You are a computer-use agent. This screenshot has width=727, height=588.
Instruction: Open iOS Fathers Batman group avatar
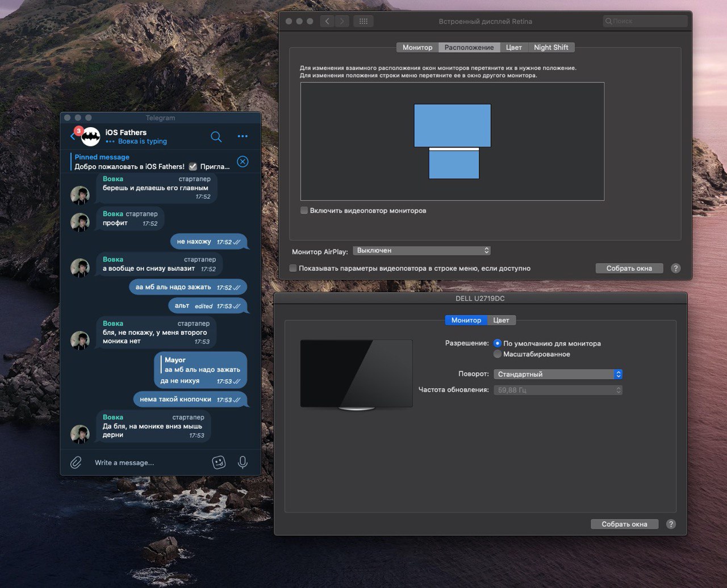(x=91, y=136)
